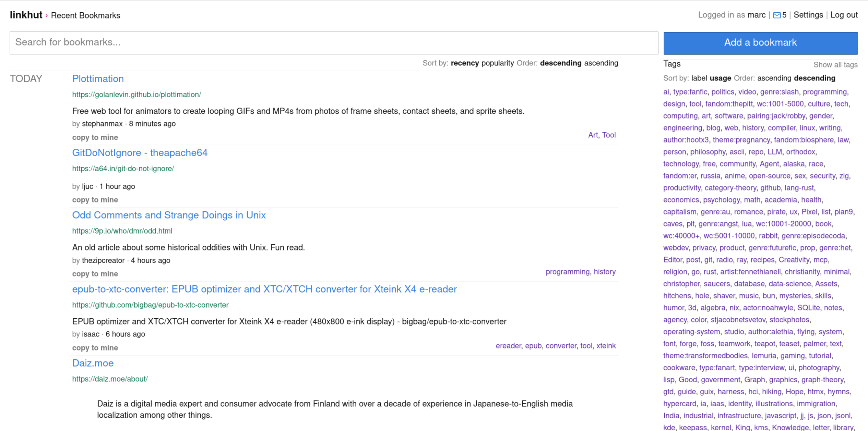Click the linkhut home logo
The image size is (868, 431).
(x=26, y=15)
